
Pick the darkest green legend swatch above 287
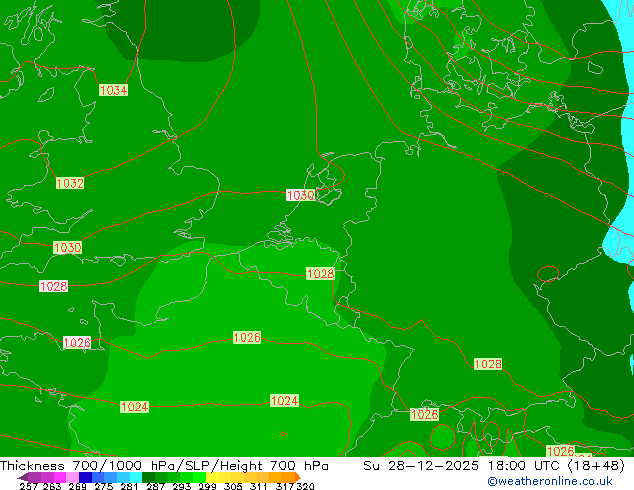pos(148,477)
